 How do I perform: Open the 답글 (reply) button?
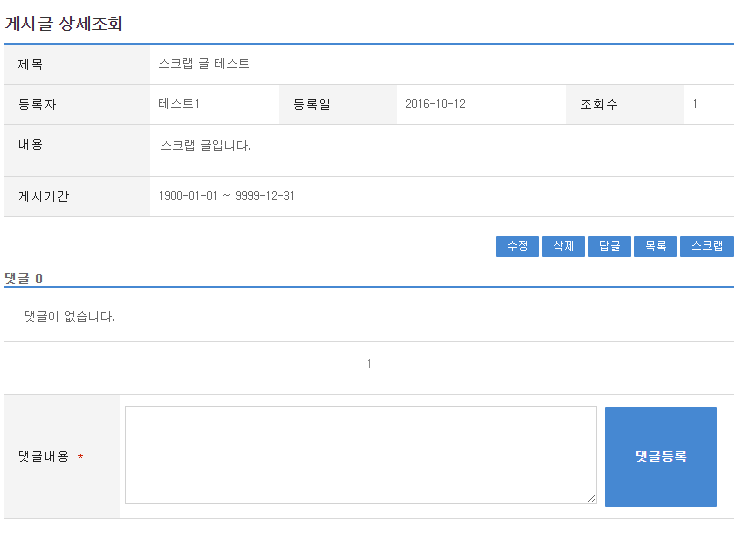(609, 246)
